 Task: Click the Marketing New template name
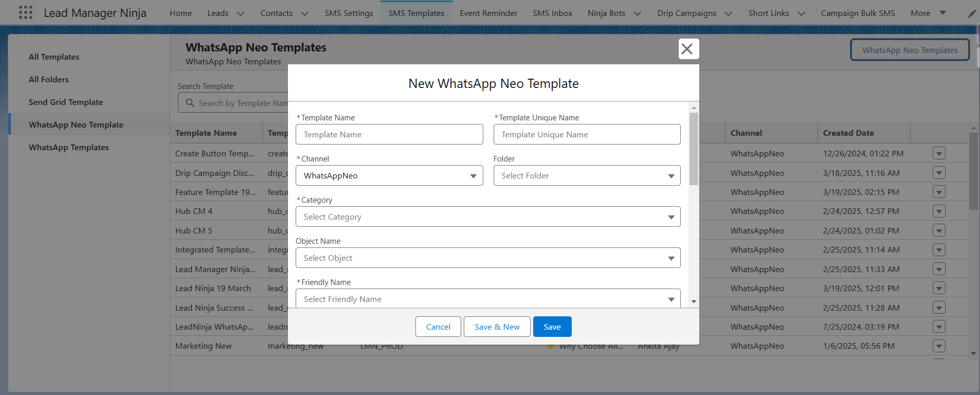click(203, 346)
